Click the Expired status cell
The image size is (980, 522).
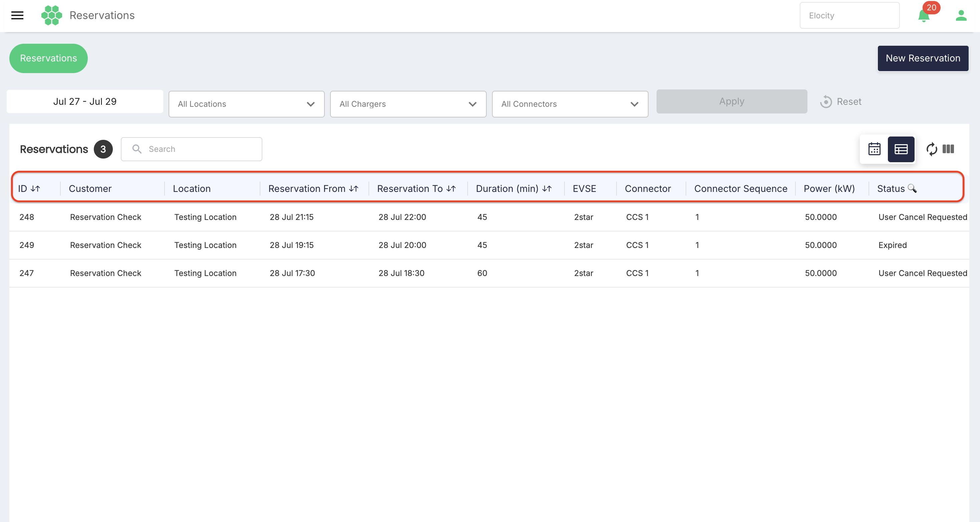[x=893, y=245]
